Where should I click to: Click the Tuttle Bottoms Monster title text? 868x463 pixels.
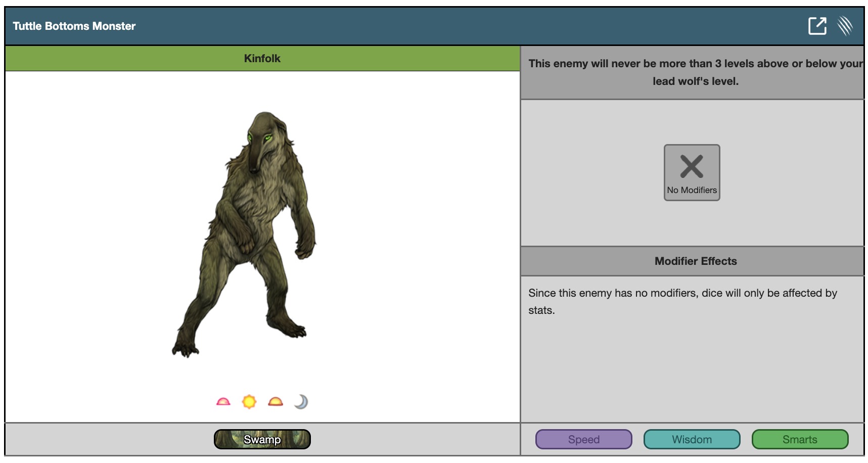point(74,26)
